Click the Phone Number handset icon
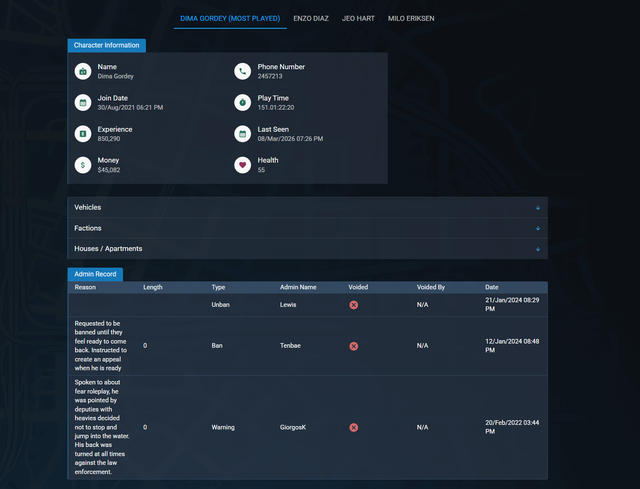 tap(242, 71)
